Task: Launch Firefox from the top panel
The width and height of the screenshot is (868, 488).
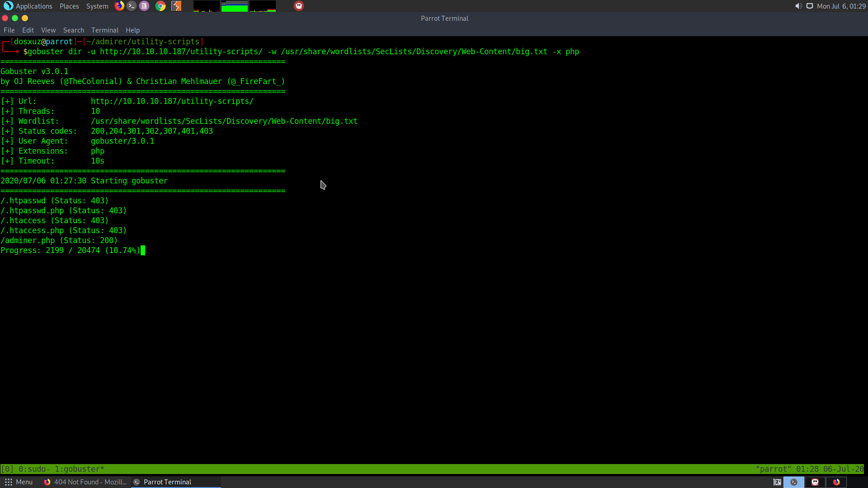Action: 119,6
